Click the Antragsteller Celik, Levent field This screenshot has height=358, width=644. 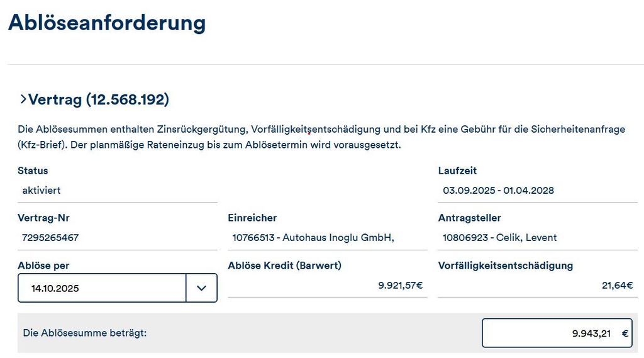(538, 238)
